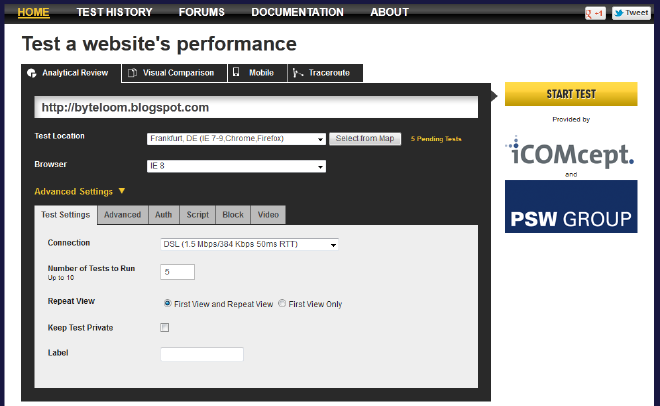Select the Test Settings sub-tab
Viewport: 660px width, 406px height.
click(x=66, y=215)
